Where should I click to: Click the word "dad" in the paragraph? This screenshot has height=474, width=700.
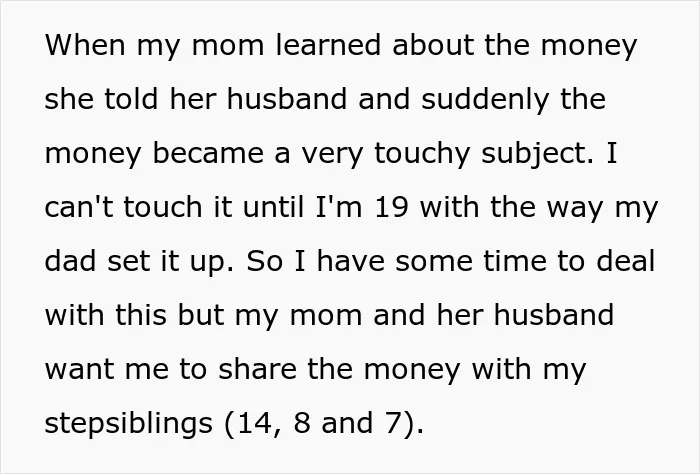[71, 261]
